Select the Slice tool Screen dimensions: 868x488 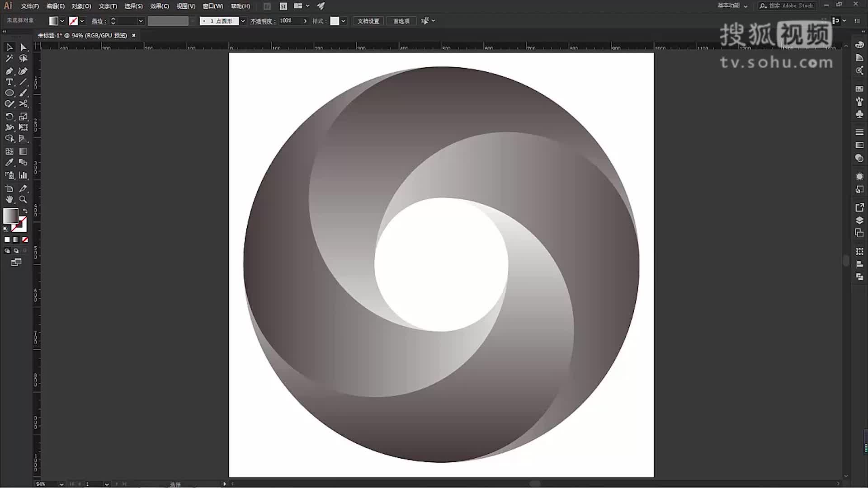[x=24, y=188]
